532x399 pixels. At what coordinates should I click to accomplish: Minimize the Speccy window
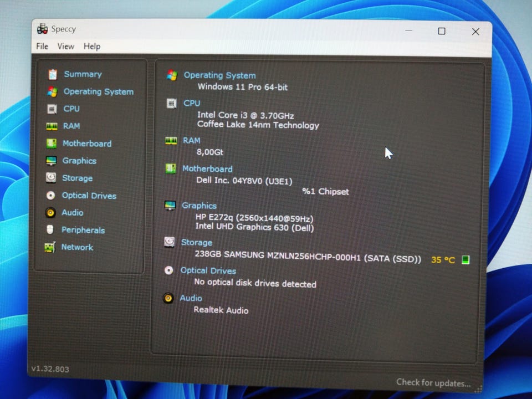pyautogui.click(x=409, y=31)
